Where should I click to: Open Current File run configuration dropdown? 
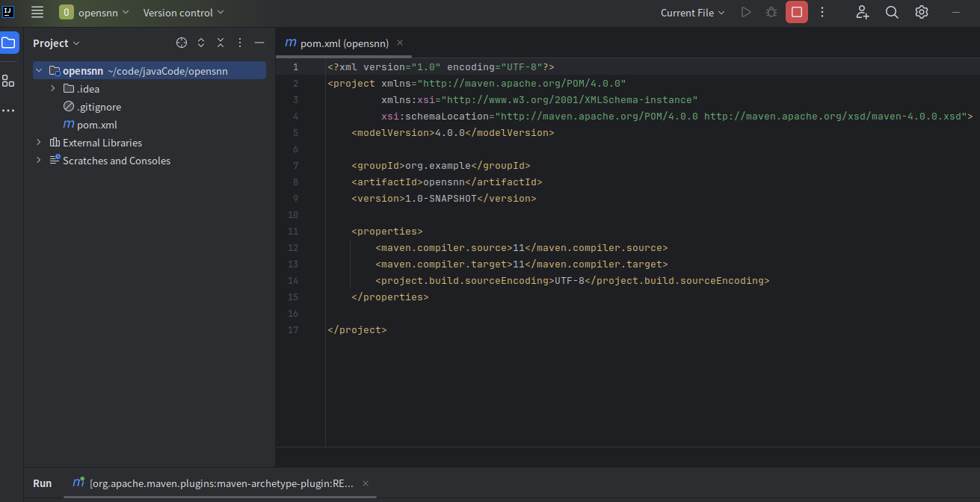pos(693,13)
